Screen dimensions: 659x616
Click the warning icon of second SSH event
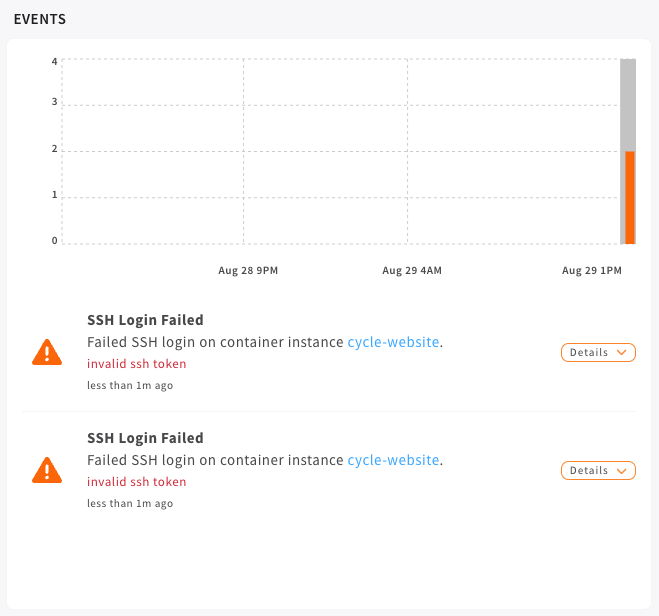[x=47, y=470]
